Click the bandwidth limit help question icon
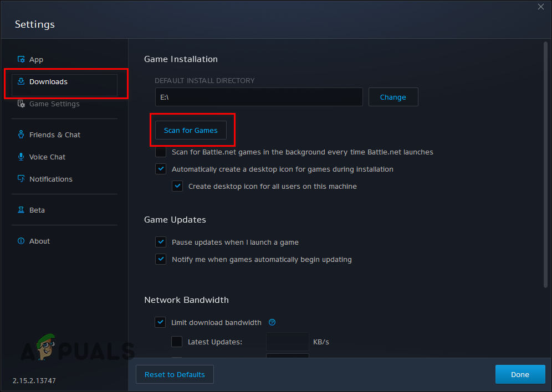 [272, 322]
